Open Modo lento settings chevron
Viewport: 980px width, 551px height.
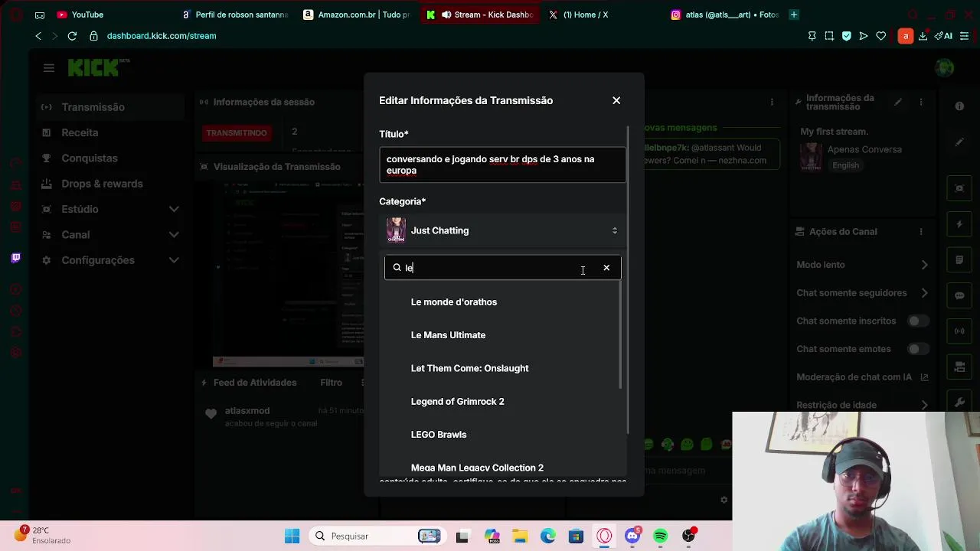(x=924, y=265)
